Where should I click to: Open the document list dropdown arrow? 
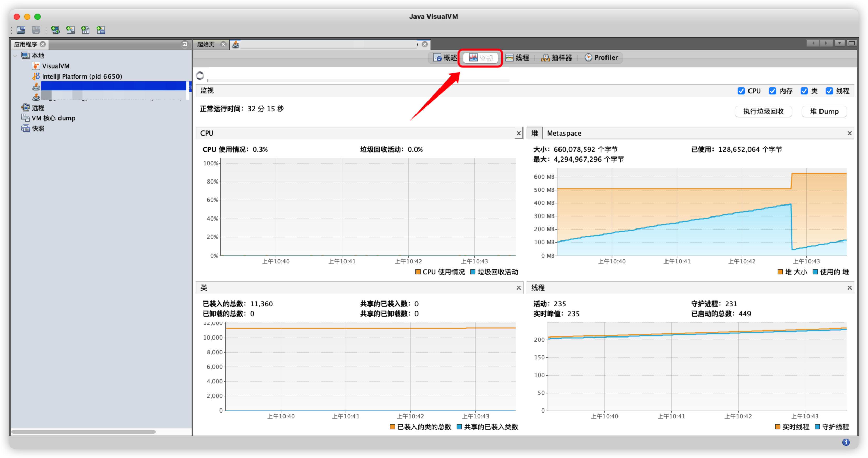click(x=839, y=43)
